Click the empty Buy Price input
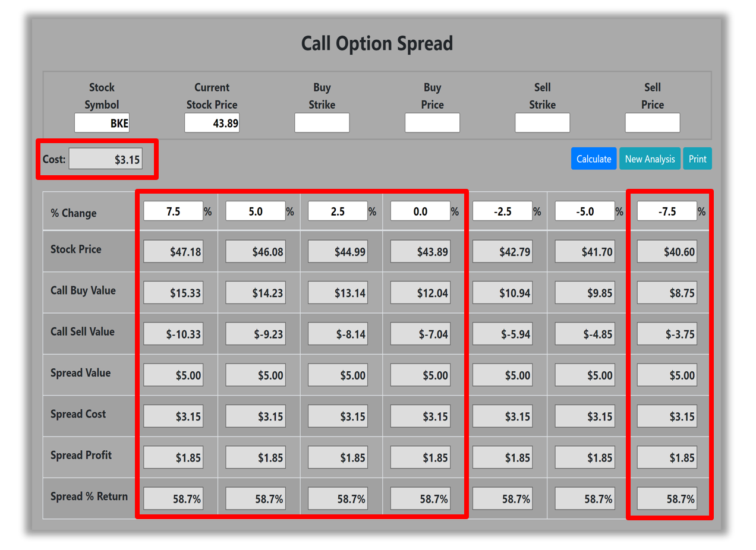This screenshot has height=550, width=756. [x=432, y=123]
